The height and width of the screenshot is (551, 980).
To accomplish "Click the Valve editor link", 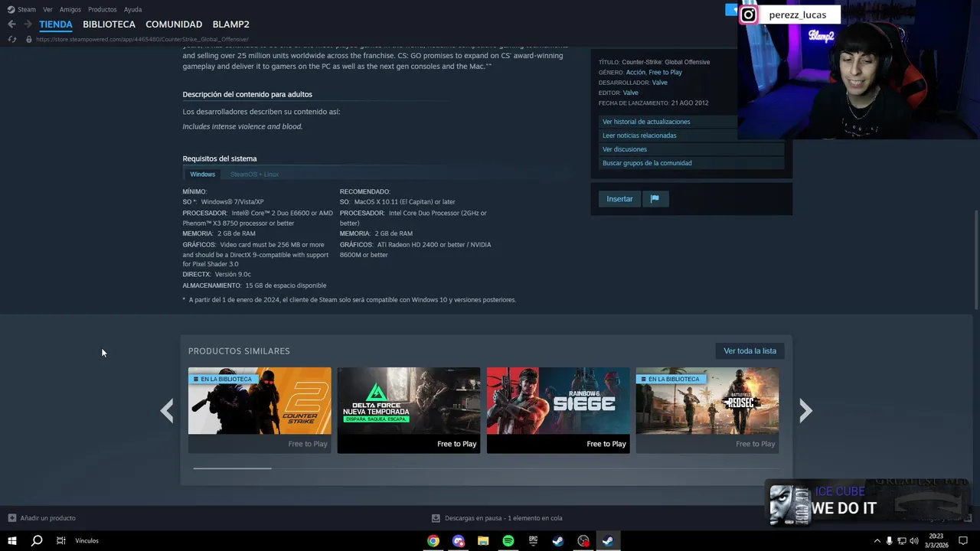I will point(630,93).
